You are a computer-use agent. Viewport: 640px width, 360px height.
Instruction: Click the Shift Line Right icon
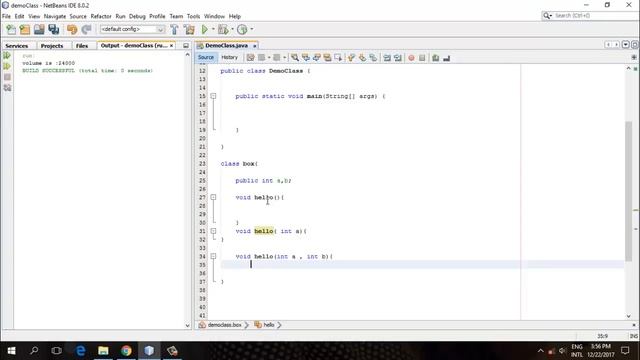click(398, 58)
